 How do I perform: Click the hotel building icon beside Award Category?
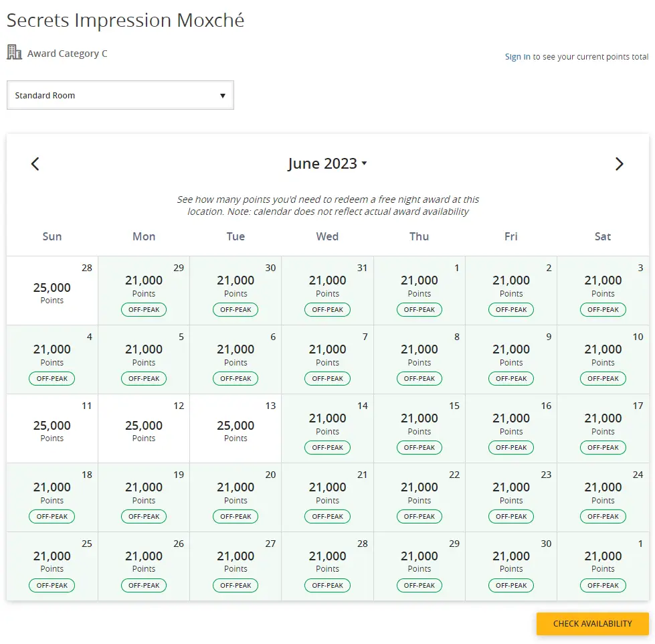coord(14,52)
